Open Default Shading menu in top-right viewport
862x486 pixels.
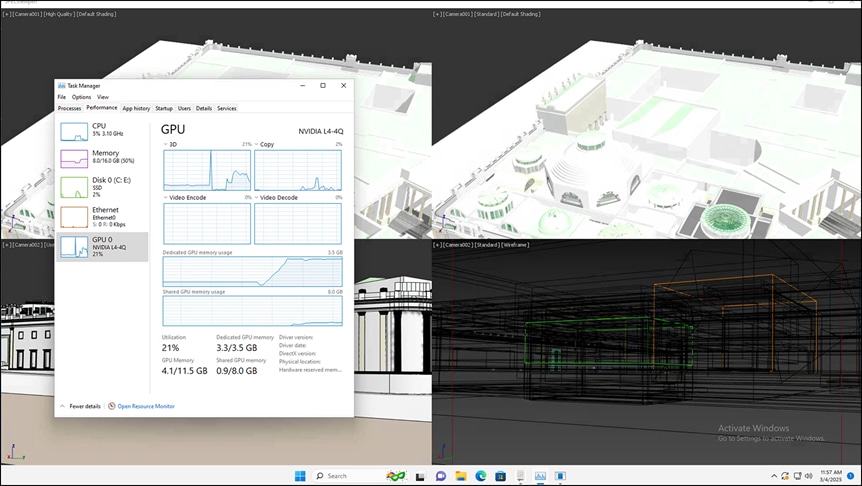click(520, 14)
